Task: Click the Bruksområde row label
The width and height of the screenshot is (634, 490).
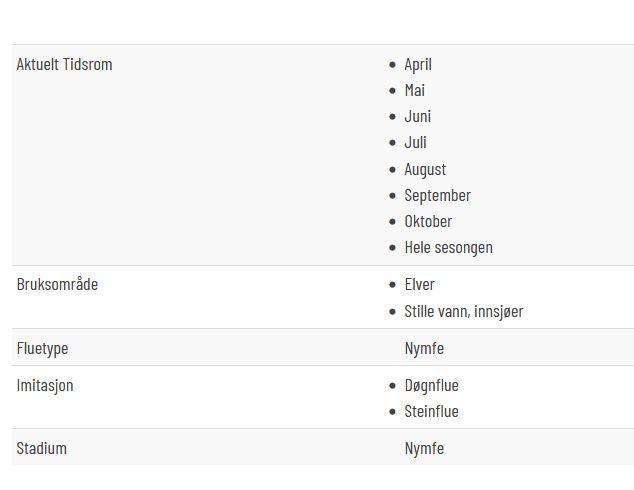Action: tap(57, 284)
